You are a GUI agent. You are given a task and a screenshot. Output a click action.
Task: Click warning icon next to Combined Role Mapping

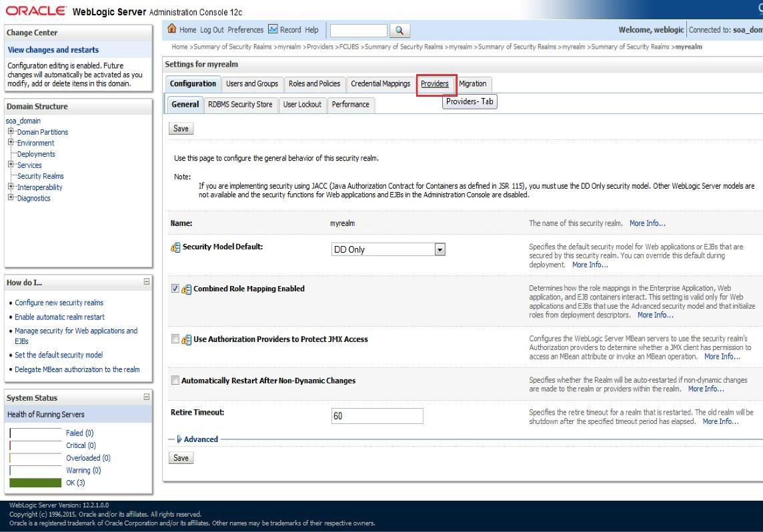[187, 289]
